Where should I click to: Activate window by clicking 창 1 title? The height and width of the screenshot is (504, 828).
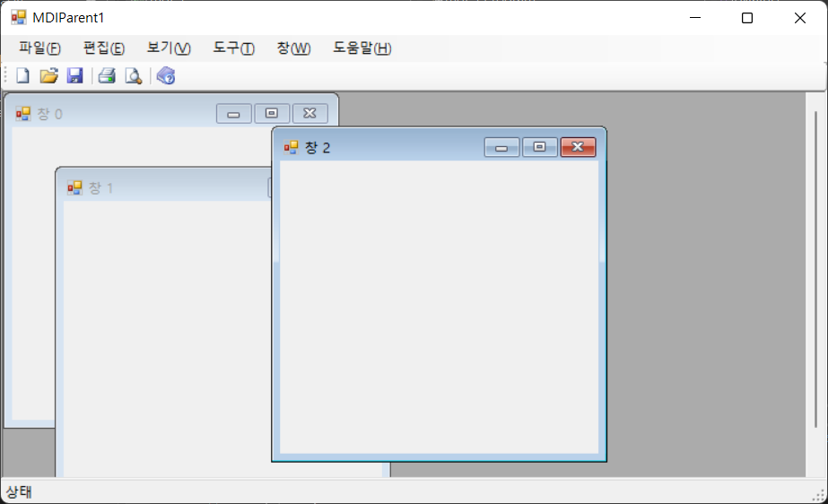pyautogui.click(x=100, y=187)
